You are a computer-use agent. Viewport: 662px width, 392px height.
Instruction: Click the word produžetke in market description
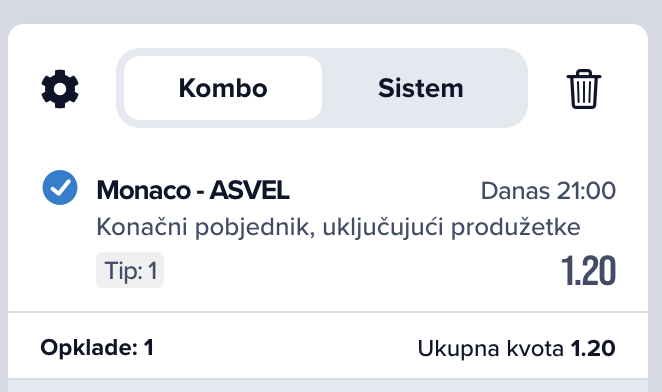click(515, 227)
